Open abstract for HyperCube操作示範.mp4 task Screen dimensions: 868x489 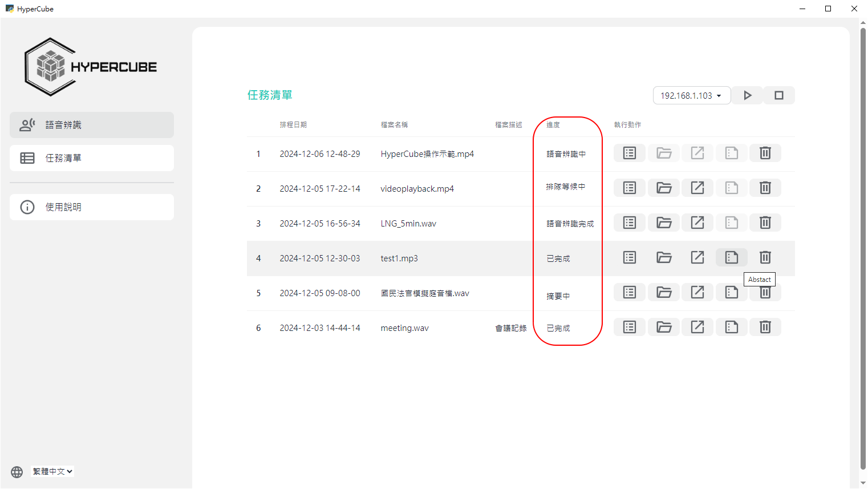coord(732,153)
